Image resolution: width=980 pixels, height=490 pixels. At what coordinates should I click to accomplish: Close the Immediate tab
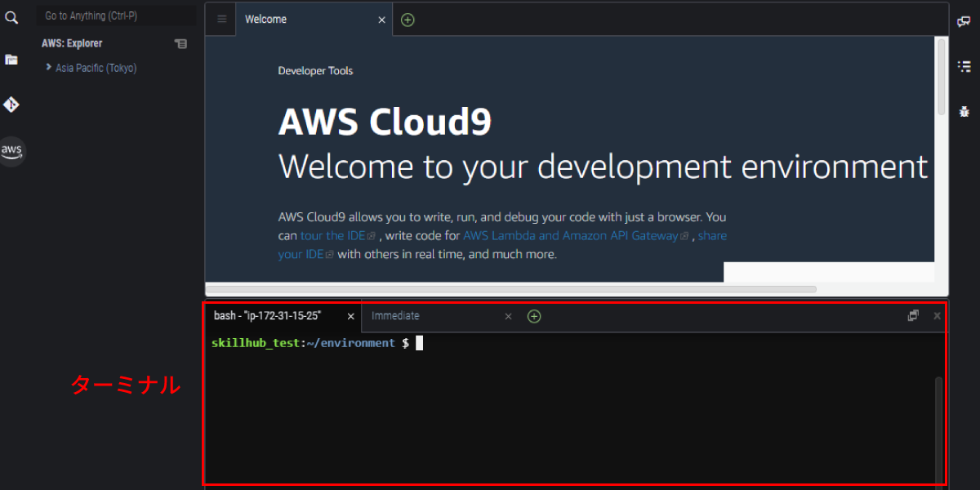click(x=508, y=316)
